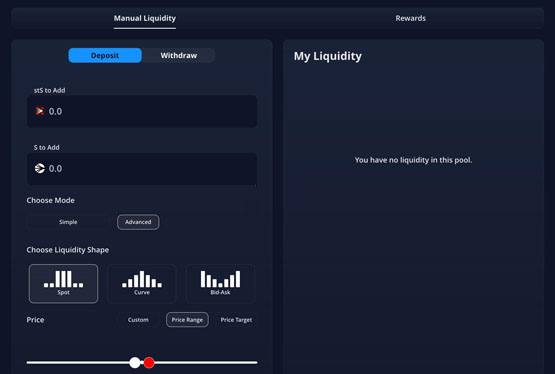The image size is (555, 374).
Task: Select the Price Target option
Action: point(236,320)
